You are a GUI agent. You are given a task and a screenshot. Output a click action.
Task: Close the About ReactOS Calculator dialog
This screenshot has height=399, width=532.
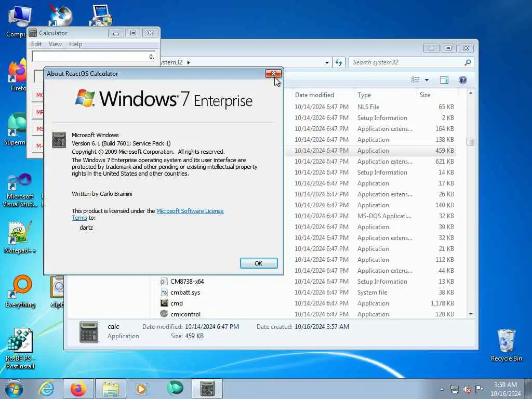tap(273, 74)
